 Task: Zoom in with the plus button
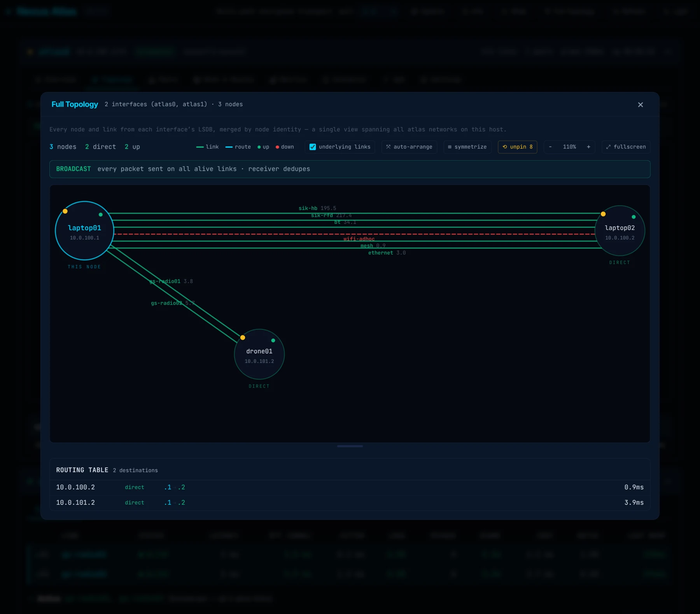(588, 147)
